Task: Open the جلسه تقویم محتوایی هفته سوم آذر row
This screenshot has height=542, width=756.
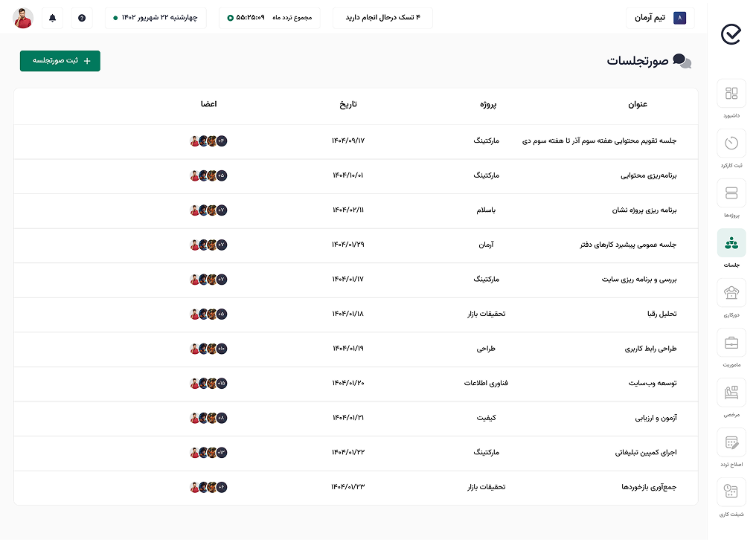Action: pyautogui.click(x=356, y=141)
